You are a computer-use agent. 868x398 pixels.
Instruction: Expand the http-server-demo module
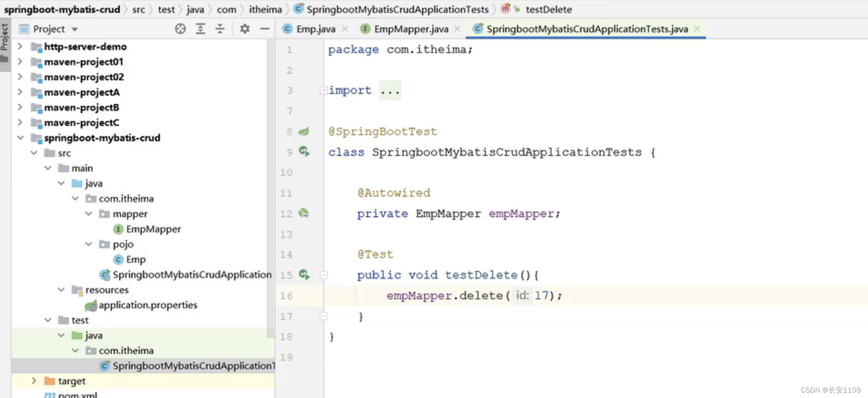(20, 46)
